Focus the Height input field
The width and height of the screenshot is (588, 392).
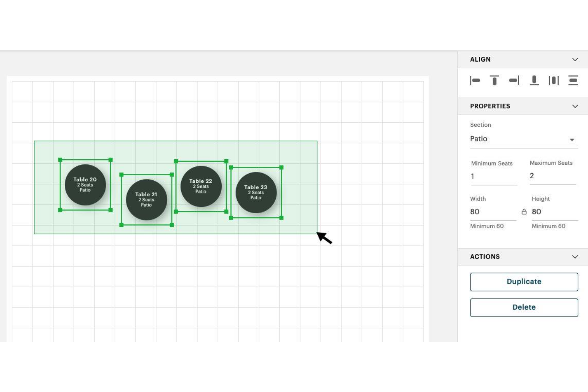coord(554,212)
